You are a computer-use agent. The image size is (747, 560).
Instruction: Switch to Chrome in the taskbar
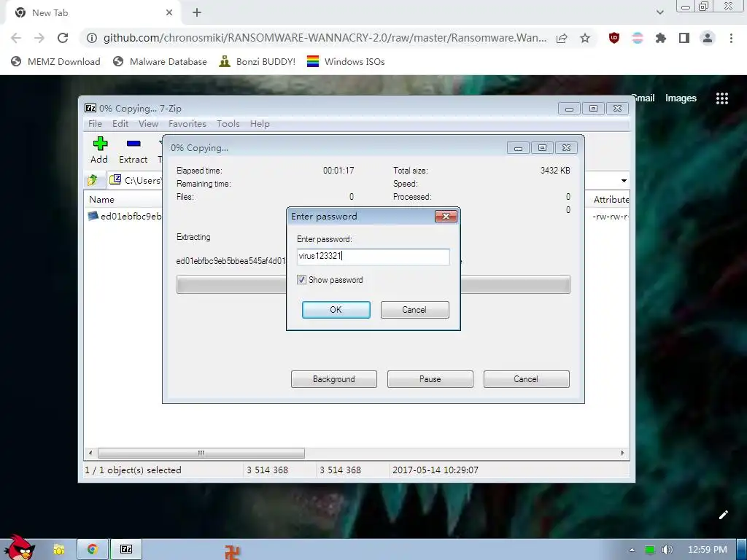click(x=93, y=550)
